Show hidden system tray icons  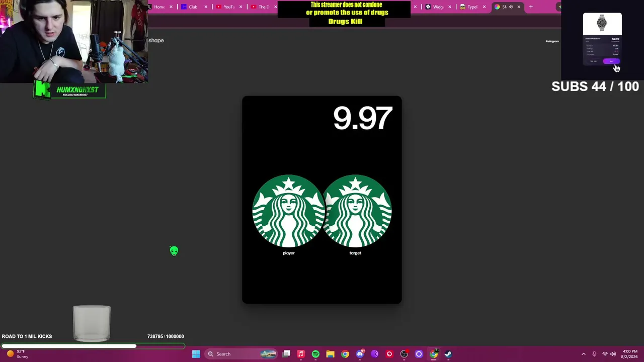(x=584, y=354)
